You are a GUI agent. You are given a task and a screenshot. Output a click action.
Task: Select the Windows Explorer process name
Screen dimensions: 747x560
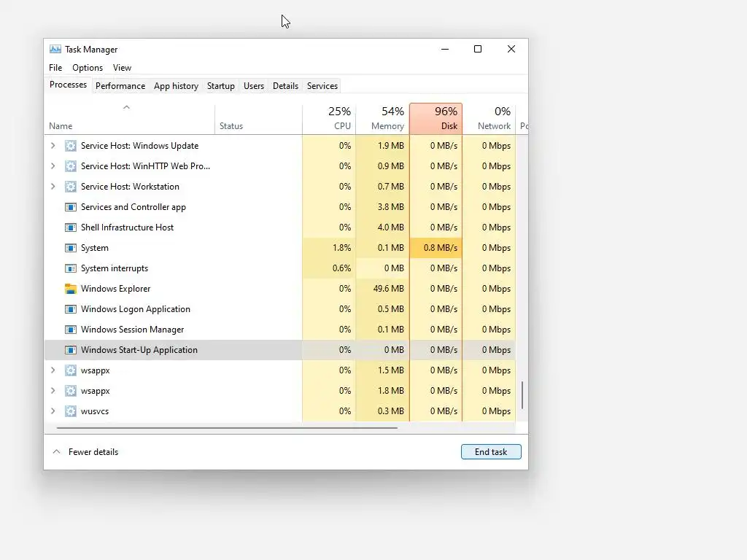116,289
